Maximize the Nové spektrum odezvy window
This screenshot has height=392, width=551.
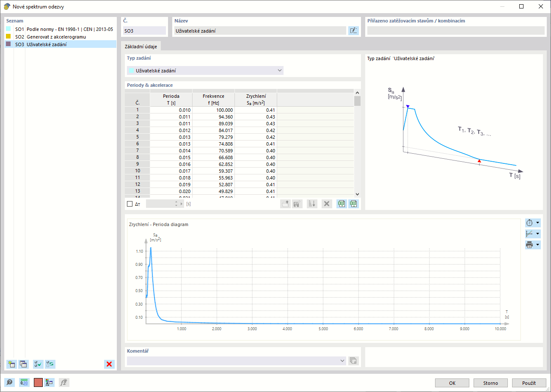point(521,6)
